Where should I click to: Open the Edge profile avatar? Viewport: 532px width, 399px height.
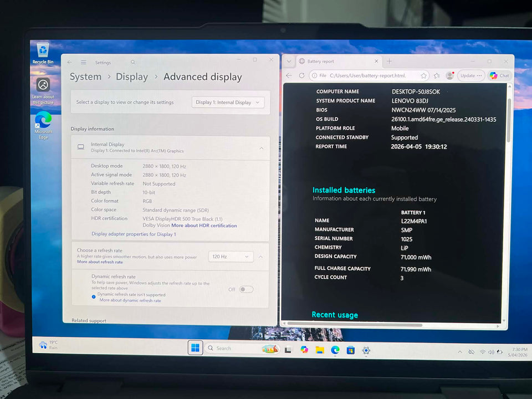[x=450, y=75]
